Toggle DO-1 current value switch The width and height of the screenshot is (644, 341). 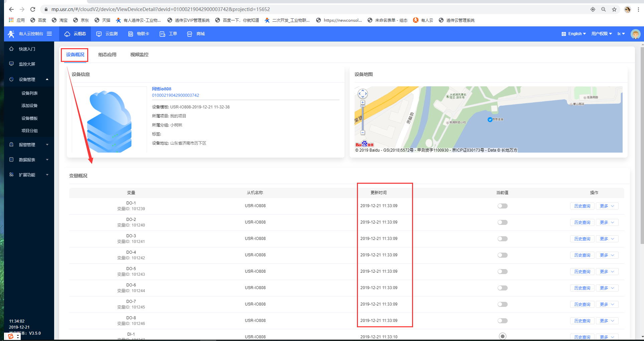(502, 206)
